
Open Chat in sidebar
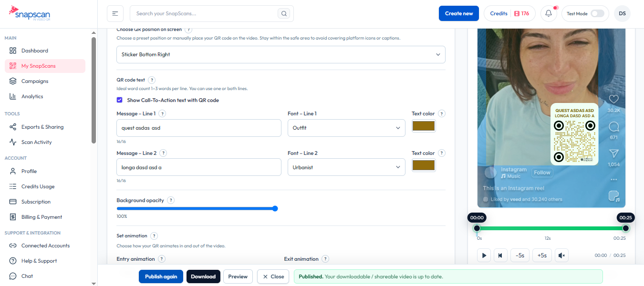pos(45,276)
